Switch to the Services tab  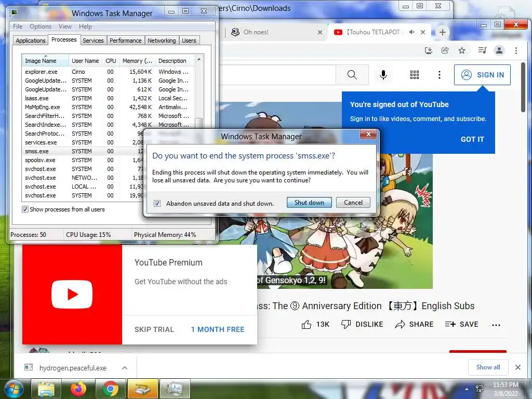pos(93,41)
